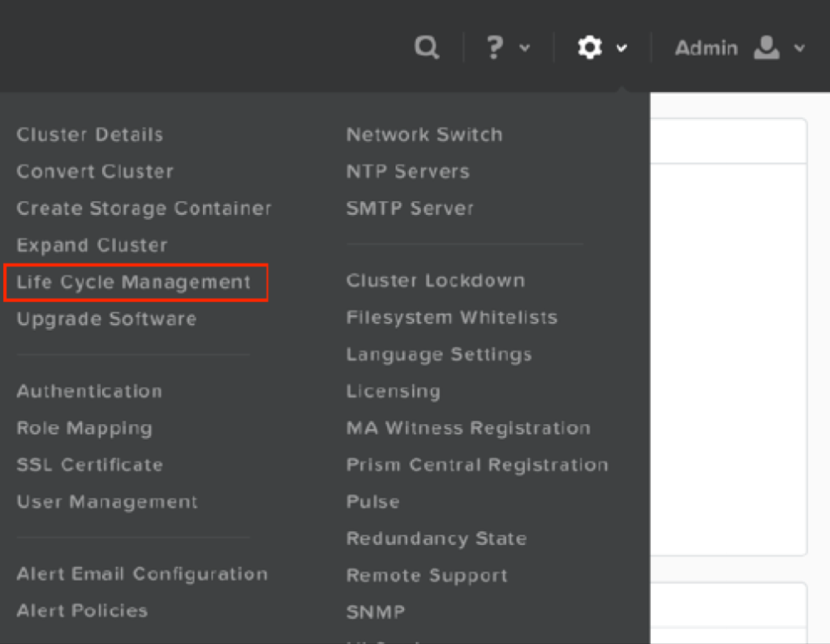Open Authentication settings
The image size is (830, 644).
coord(91,391)
